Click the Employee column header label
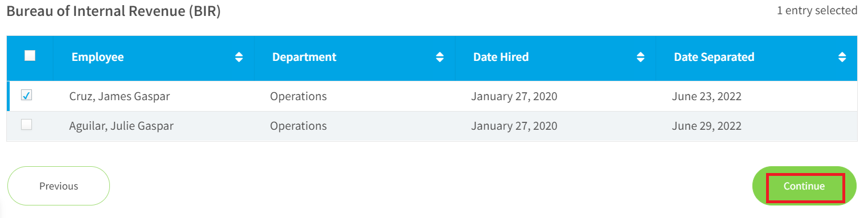 (x=97, y=57)
